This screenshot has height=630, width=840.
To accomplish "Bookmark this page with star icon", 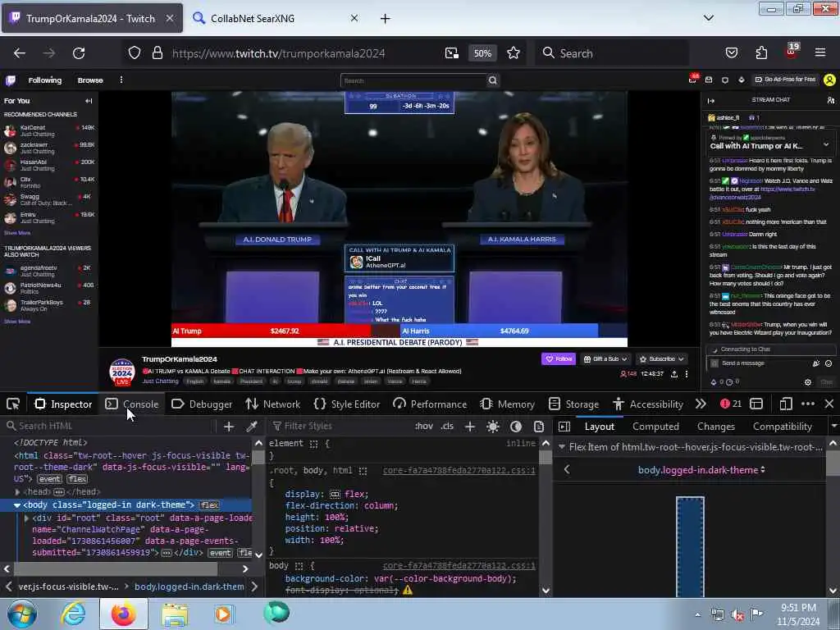I will [x=514, y=53].
